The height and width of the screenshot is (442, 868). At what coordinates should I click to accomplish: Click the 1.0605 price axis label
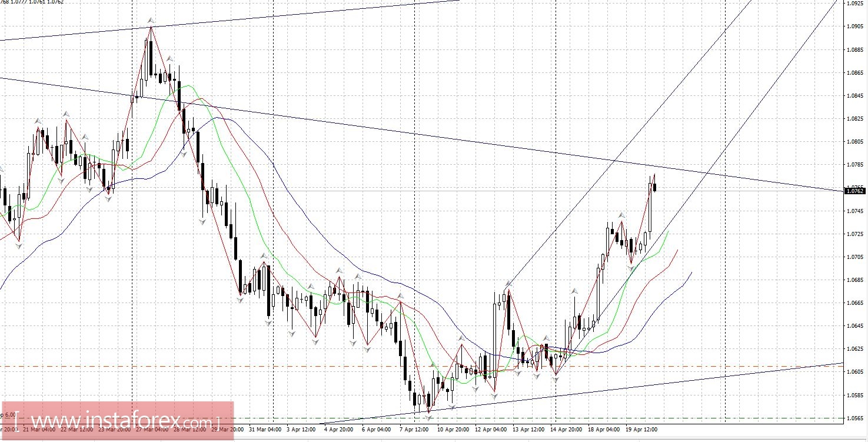(x=855, y=372)
